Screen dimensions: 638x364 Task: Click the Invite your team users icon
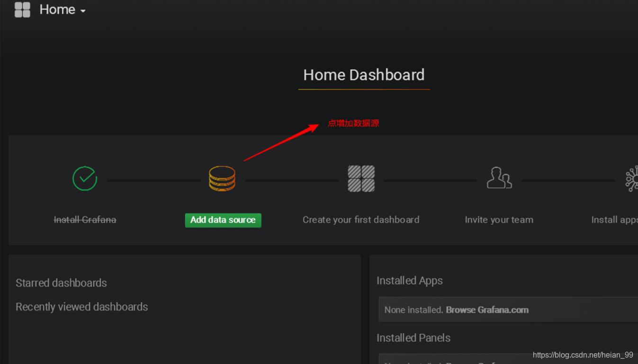499,178
